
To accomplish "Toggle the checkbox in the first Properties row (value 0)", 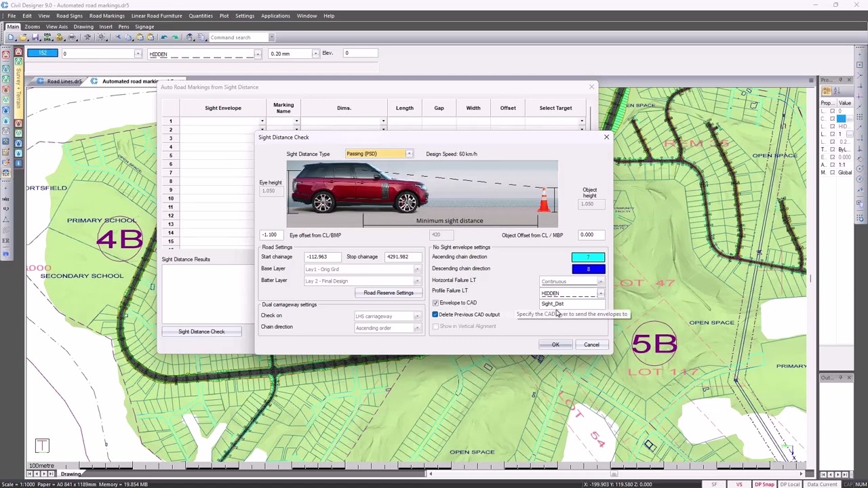I will pos(833,111).
